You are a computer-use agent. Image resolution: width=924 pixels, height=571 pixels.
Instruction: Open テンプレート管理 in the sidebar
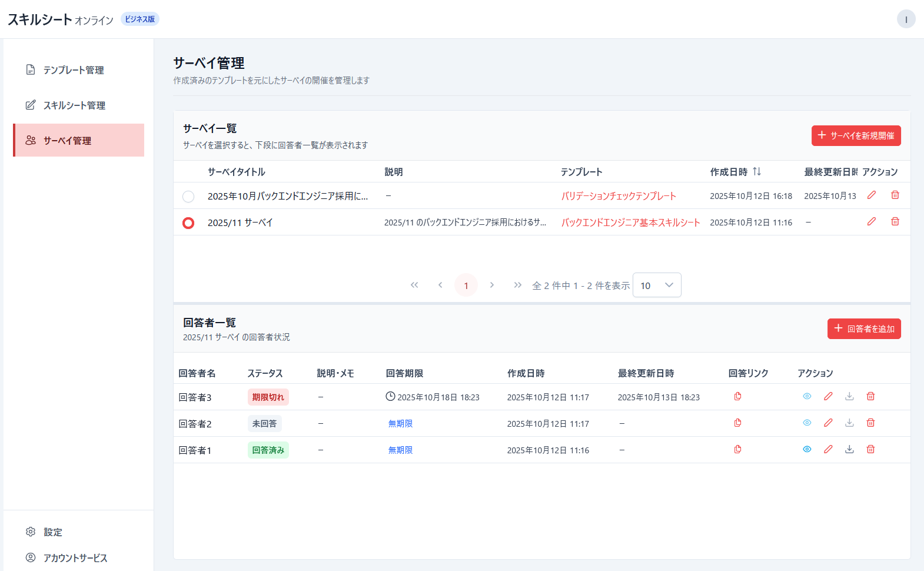79,70
